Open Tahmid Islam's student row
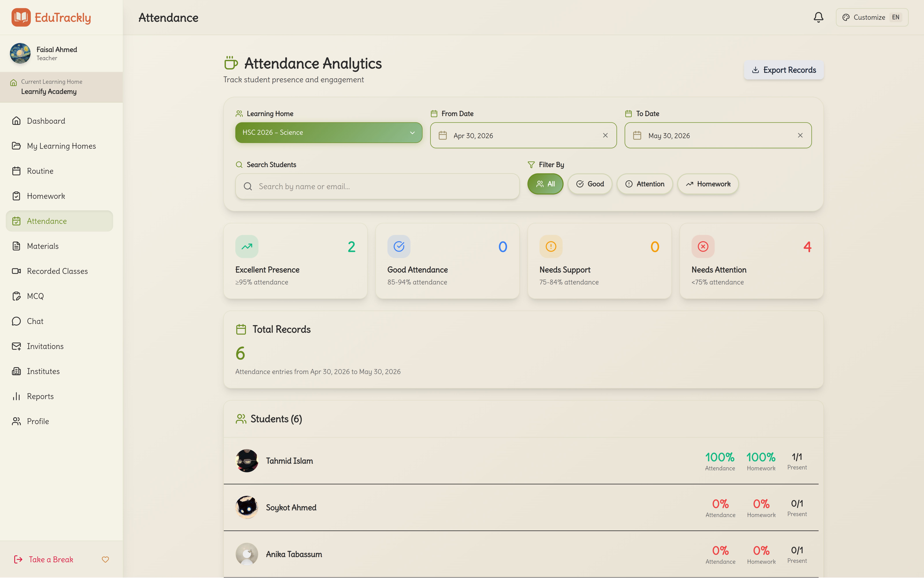924x578 pixels. (521, 461)
